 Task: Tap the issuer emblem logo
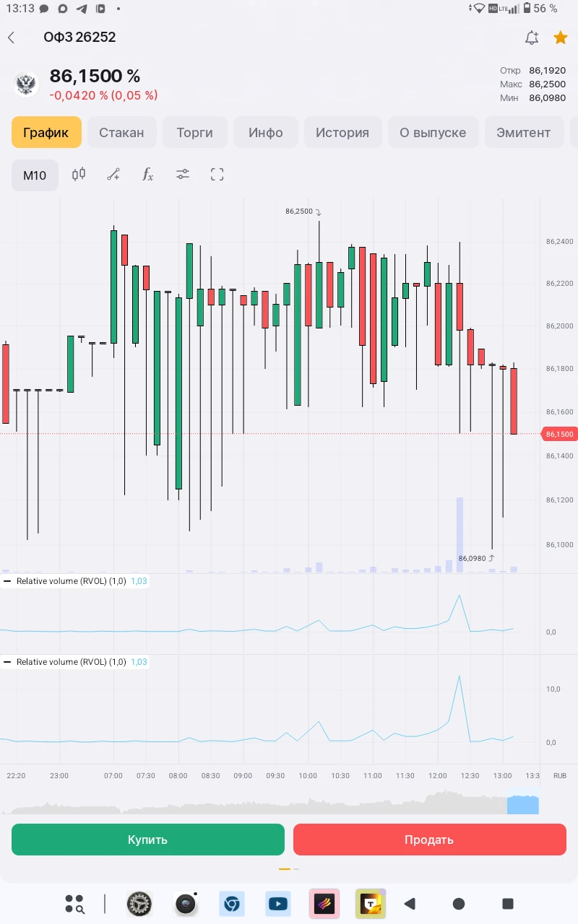pos(26,84)
